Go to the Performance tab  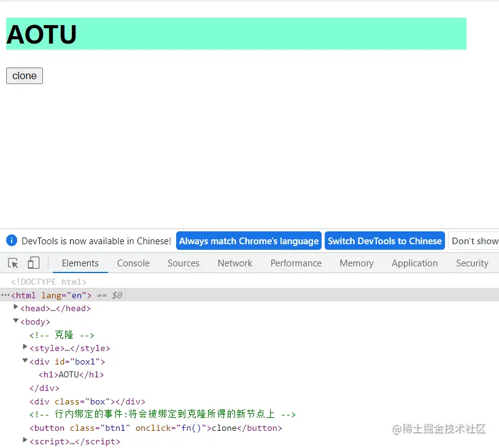(296, 263)
